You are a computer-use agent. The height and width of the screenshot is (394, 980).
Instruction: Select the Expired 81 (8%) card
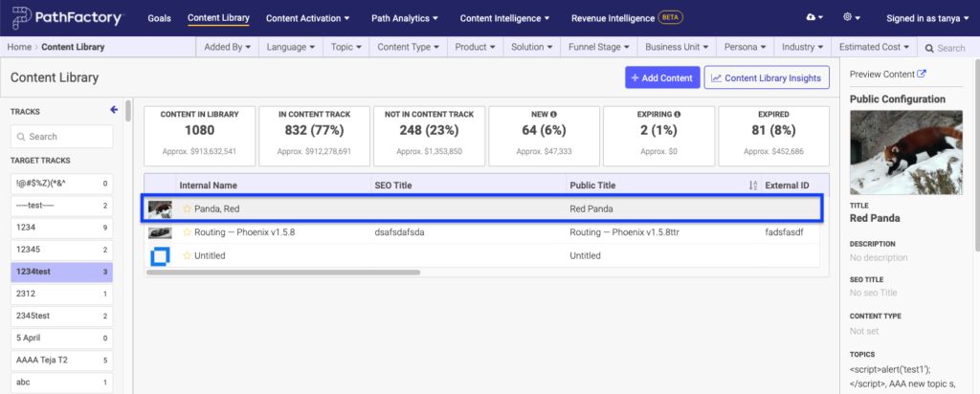pos(773,136)
